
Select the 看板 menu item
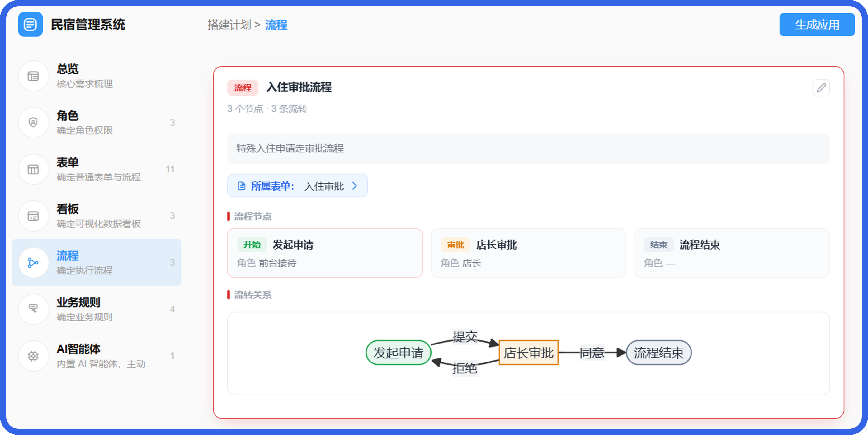(x=97, y=216)
